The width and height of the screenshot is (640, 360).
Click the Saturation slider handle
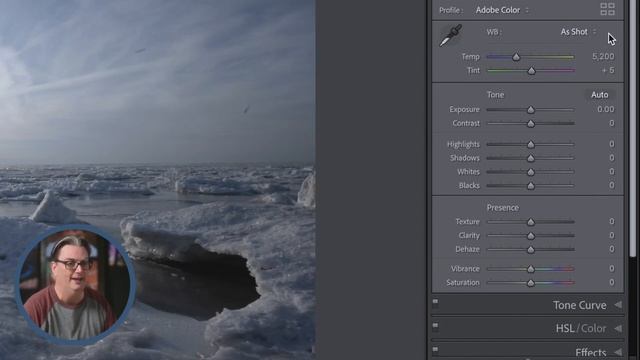pos(531,283)
